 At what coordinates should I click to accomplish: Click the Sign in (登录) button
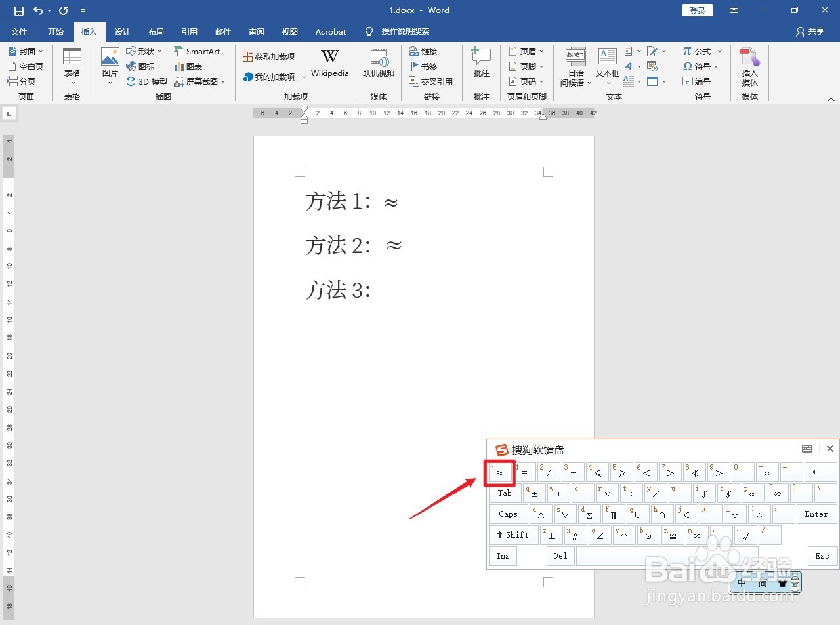pyautogui.click(x=698, y=10)
